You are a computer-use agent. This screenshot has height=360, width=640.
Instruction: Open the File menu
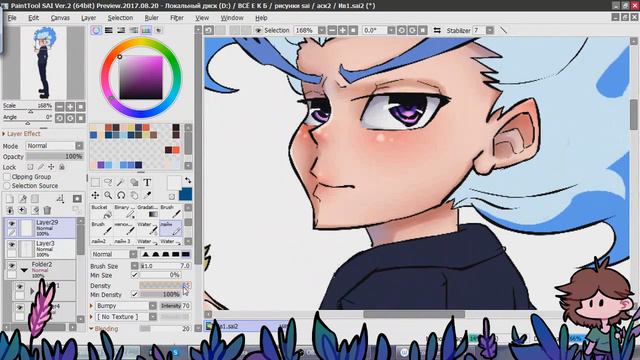click(x=12, y=18)
